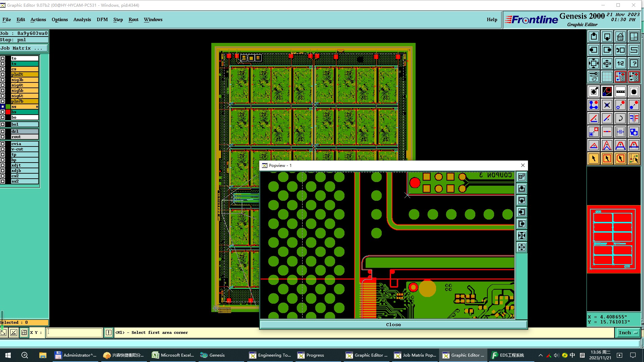Viewport: 644px width, 362px height.
Task: Click pan right icon in Popview
Action: 522,224
